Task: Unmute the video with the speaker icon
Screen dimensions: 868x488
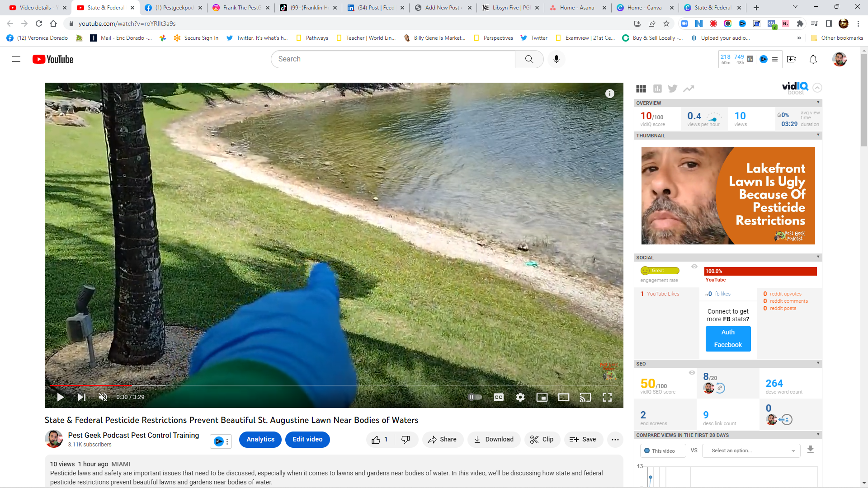Action: pyautogui.click(x=103, y=397)
